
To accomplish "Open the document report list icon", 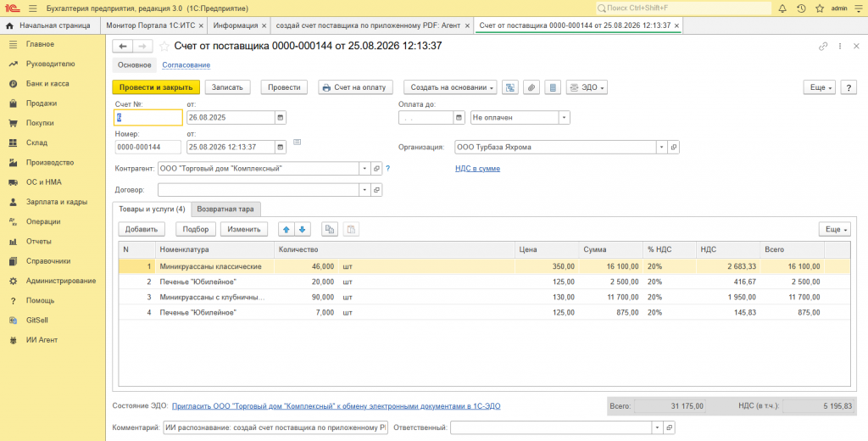I will (553, 87).
